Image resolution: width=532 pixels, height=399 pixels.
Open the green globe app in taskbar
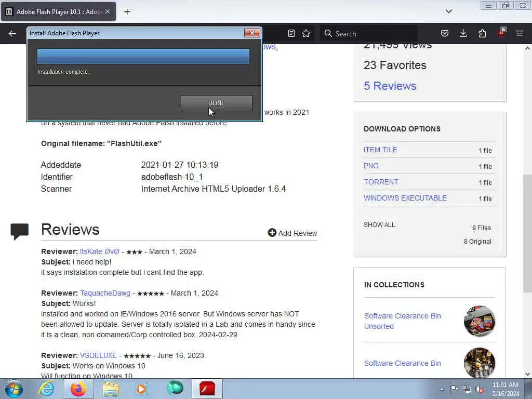pyautogui.click(x=175, y=389)
